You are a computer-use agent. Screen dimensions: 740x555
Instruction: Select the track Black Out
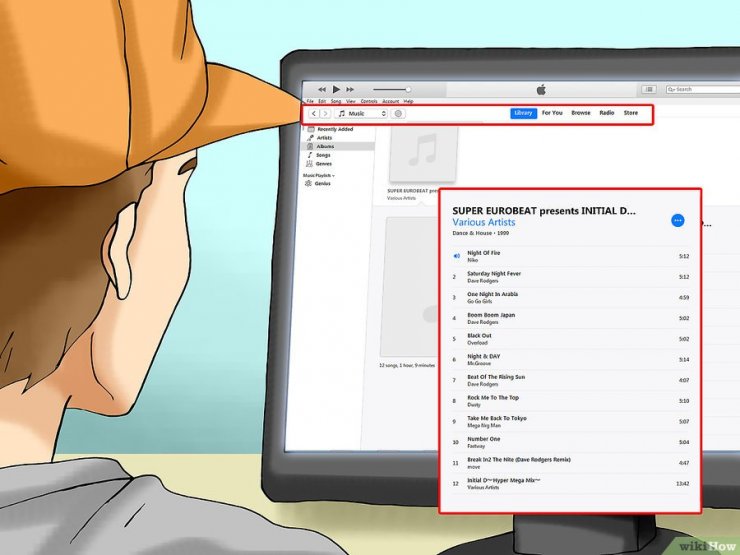tap(571, 339)
